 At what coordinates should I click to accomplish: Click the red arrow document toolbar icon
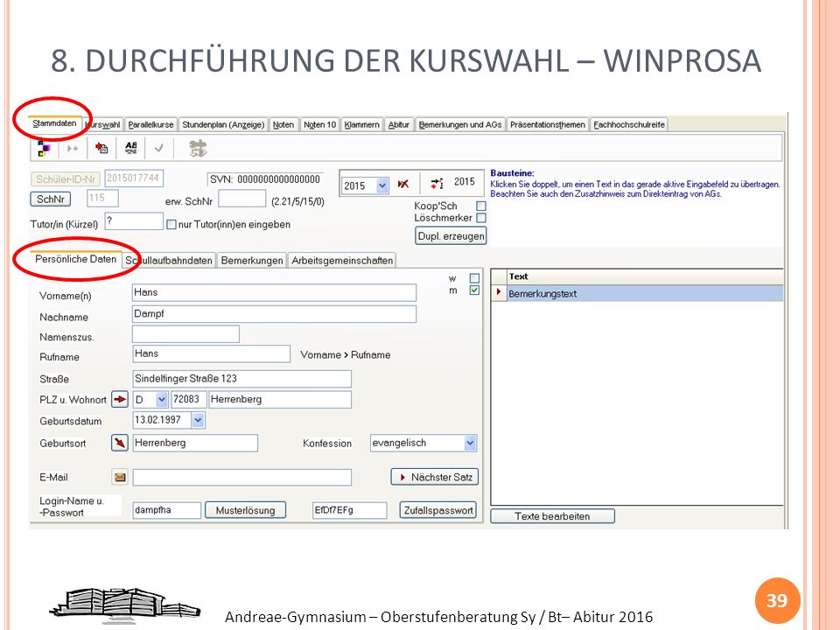pos(101,148)
